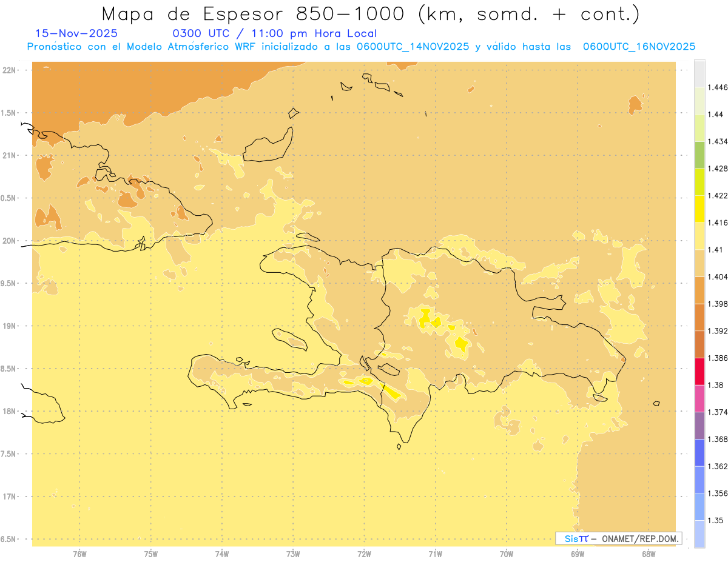Click the colorbar value '1.374'
The height and width of the screenshot is (562, 728).
(718, 412)
